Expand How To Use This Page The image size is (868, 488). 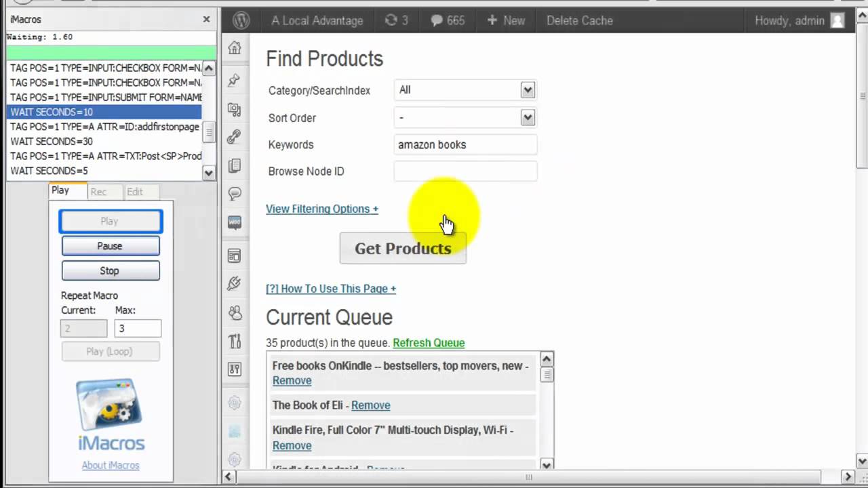(x=331, y=289)
